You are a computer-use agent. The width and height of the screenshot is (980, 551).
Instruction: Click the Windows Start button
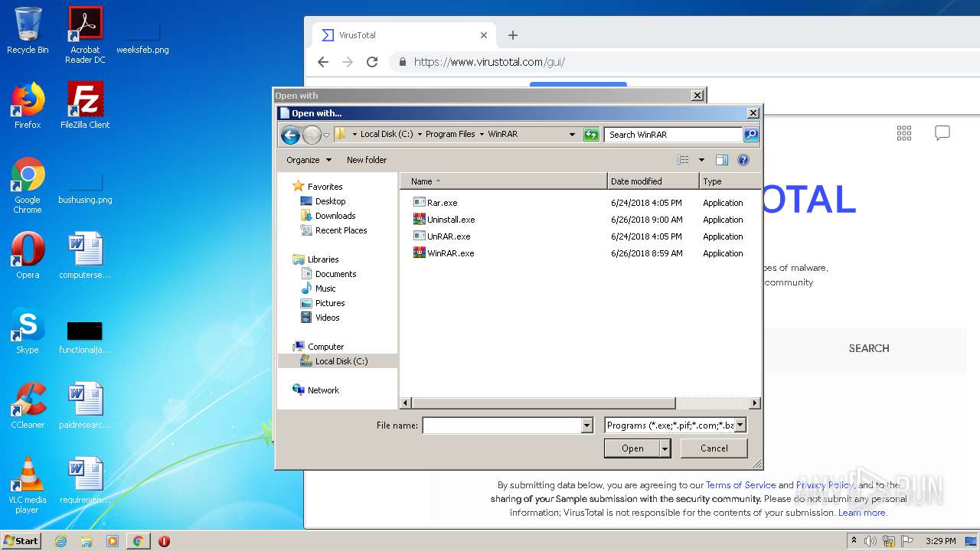pos(21,541)
